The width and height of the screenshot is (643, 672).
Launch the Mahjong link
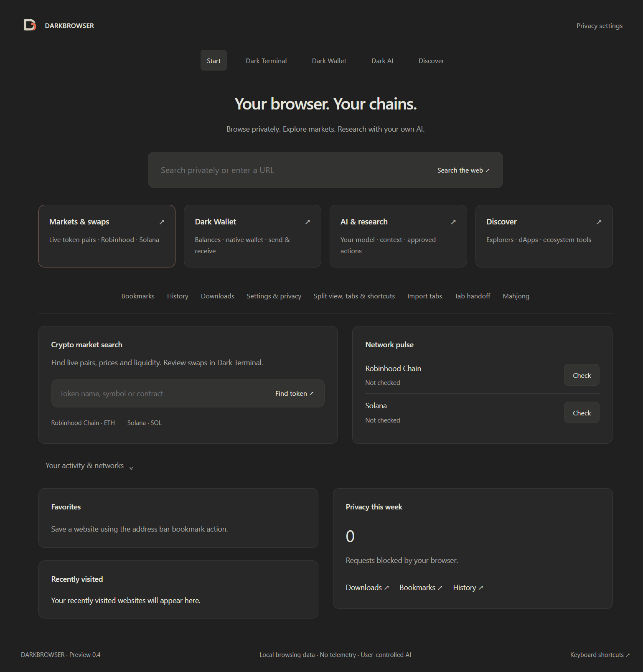(x=516, y=296)
